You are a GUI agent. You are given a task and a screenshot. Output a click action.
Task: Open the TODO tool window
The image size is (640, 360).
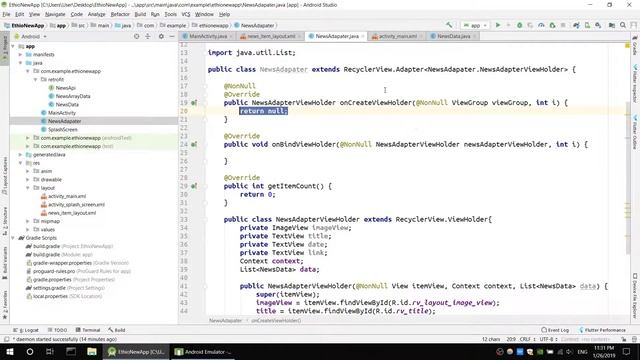[x=58, y=330]
